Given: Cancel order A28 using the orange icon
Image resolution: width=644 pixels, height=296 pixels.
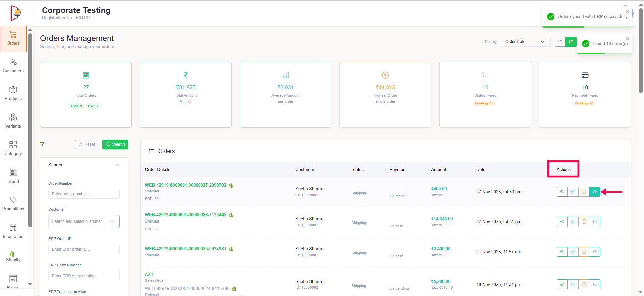Looking at the screenshot, I should pos(584,284).
